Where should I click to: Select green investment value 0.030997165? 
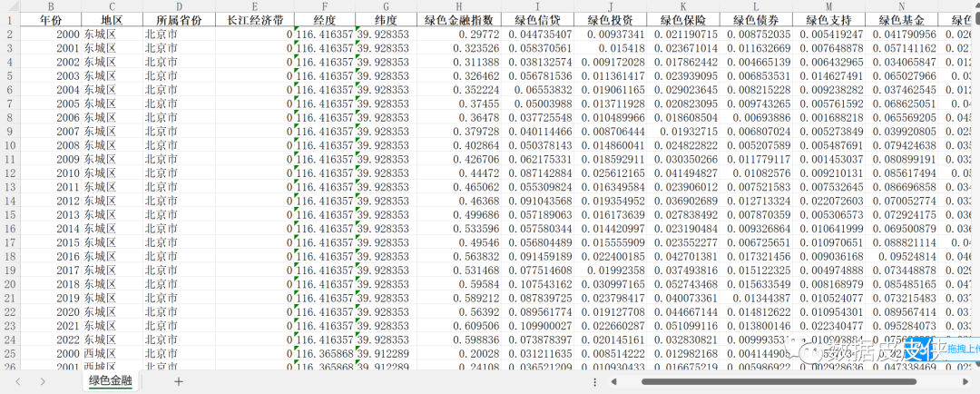[610, 284]
